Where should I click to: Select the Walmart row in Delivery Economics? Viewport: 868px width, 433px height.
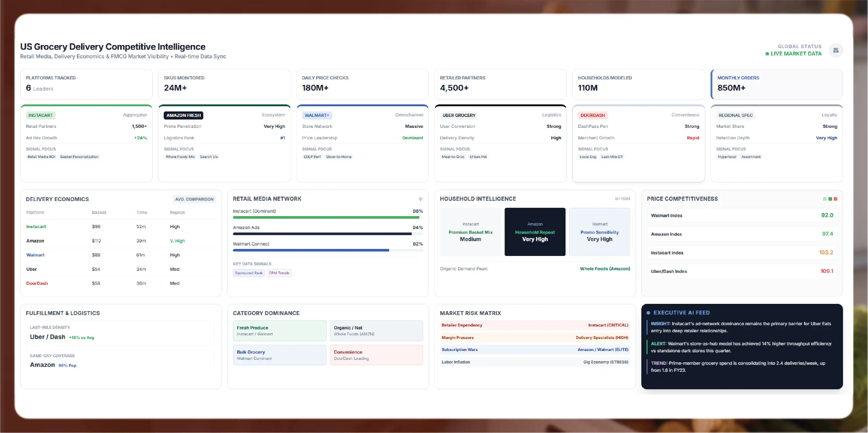[x=121, y=255]
